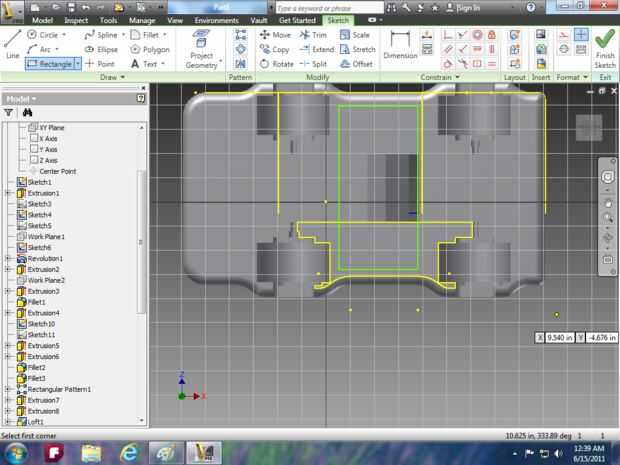Open the Rectangle tool dropdown arrow

click(x=78, y=64)
